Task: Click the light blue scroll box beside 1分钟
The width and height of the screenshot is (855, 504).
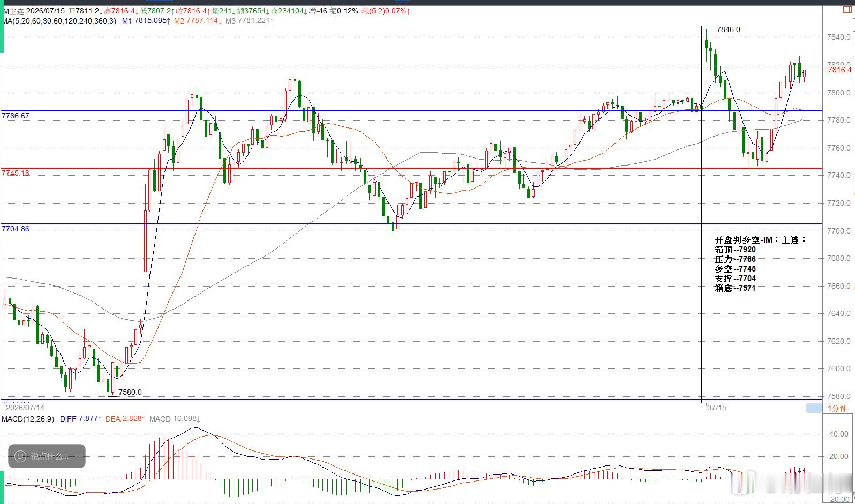Action: 814,408
